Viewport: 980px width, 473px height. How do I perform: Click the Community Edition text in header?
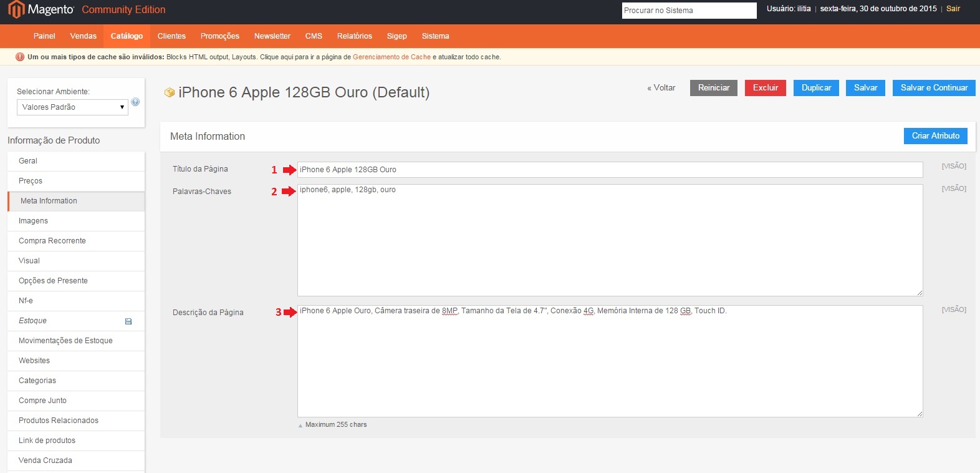tap(123, 10)
